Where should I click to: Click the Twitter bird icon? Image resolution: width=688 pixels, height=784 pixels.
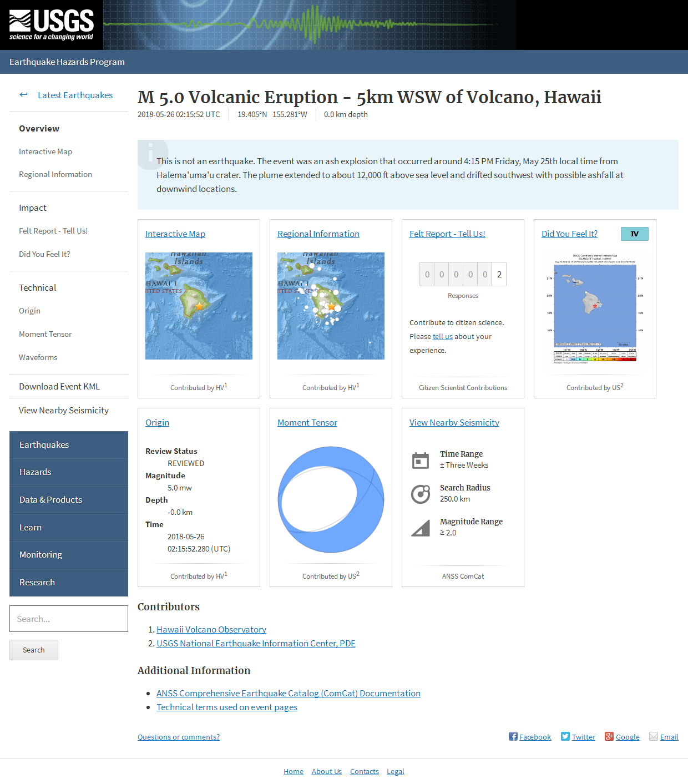[x=565, y=736]
